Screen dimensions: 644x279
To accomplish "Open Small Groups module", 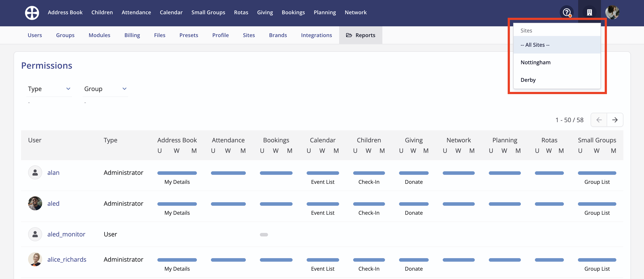I will pos(208,12).
